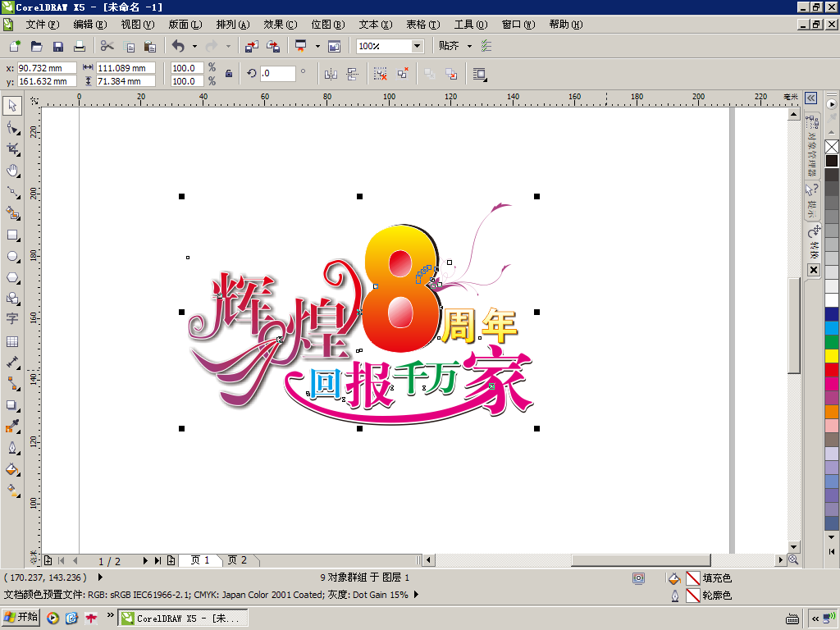Go to last page button
Viewport: 840px width, 630px height.
(157, 560)
